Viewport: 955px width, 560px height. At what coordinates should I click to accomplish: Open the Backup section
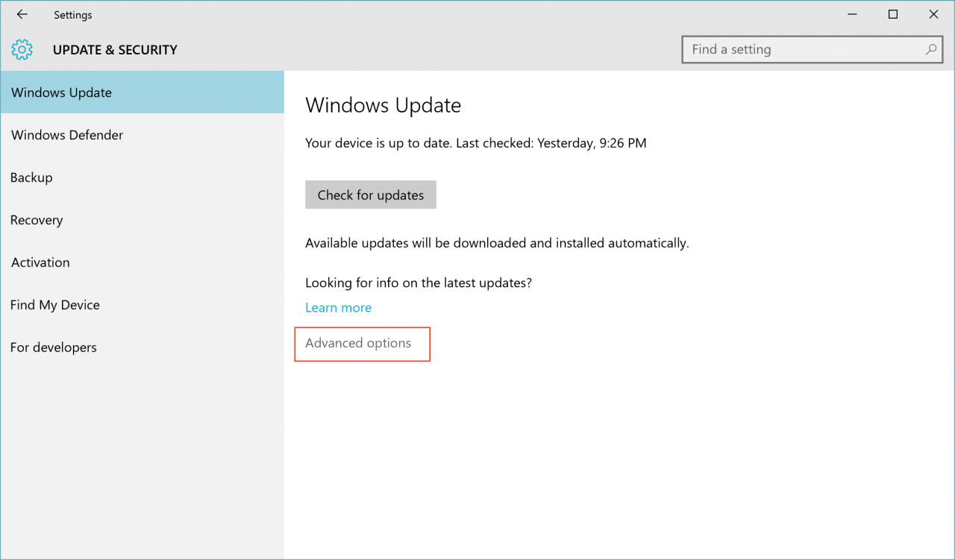coord(143,177)
